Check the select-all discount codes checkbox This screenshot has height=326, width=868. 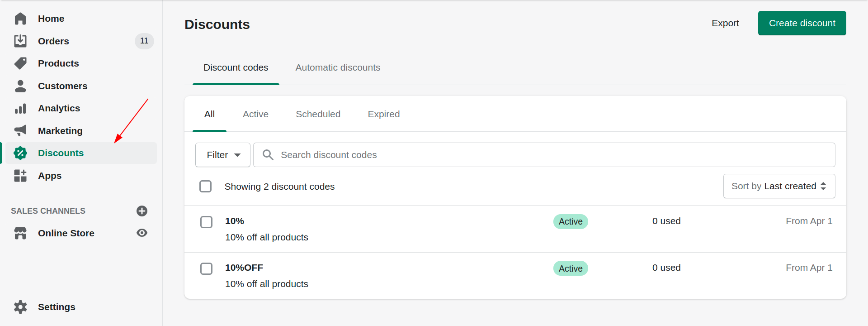coord(206,186)
